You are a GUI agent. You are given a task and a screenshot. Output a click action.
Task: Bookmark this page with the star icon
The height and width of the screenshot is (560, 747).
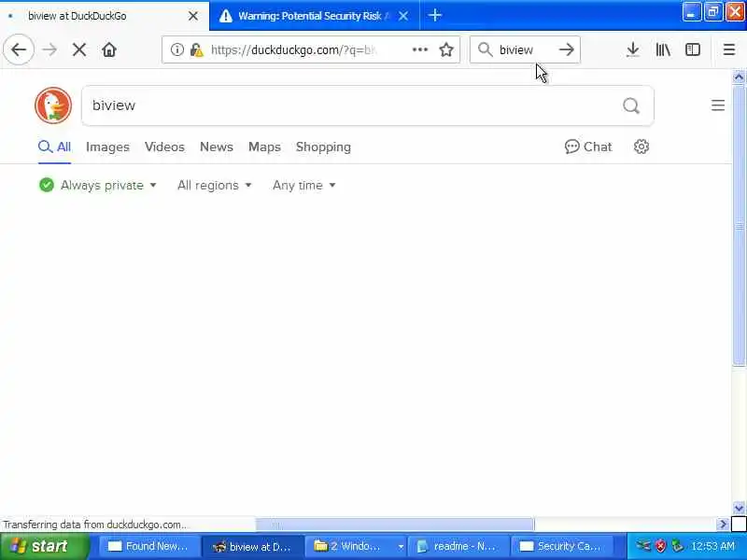coord(446,49)
